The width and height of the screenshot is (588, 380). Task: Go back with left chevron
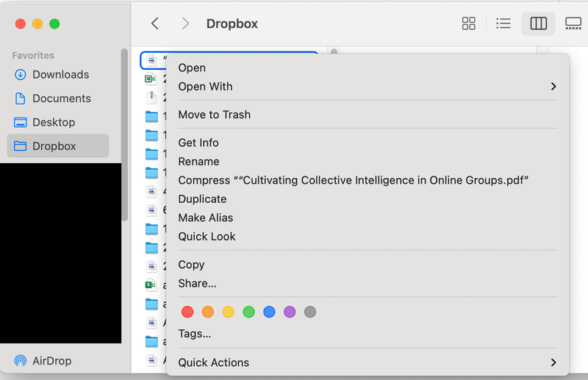[x=155, y=24]
